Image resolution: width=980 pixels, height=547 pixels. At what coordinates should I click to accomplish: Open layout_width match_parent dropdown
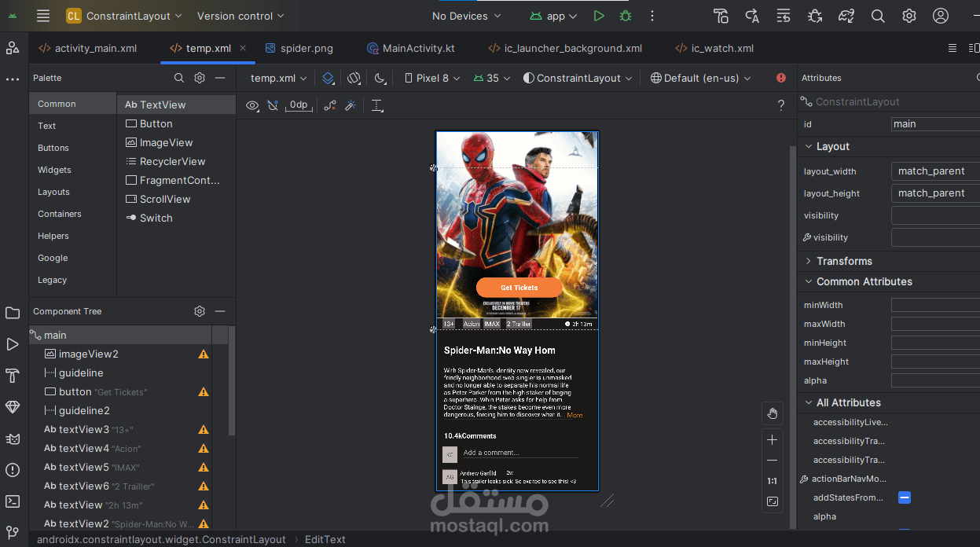935,171
